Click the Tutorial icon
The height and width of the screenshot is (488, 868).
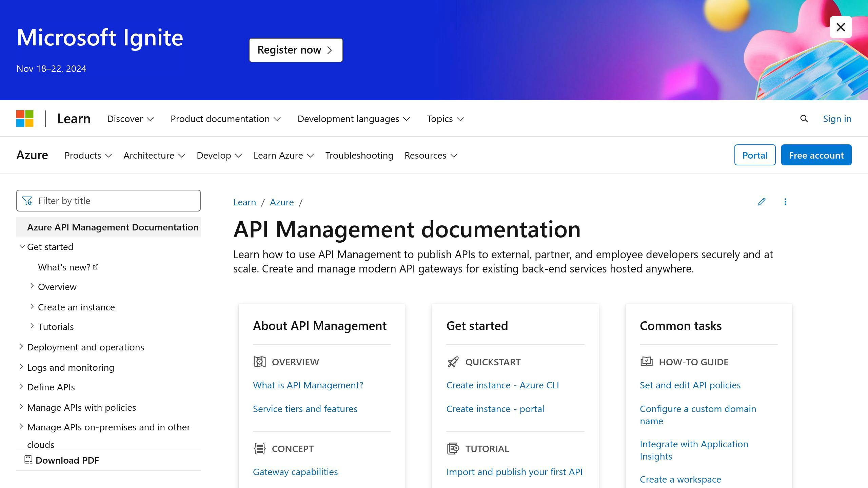pos(453,449)
